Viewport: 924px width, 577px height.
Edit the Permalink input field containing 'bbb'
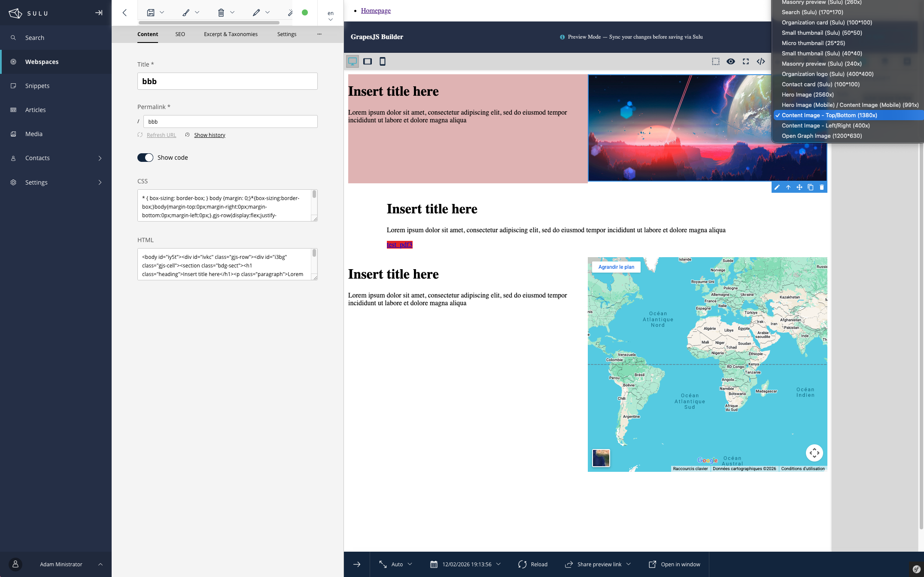[230, 121]
